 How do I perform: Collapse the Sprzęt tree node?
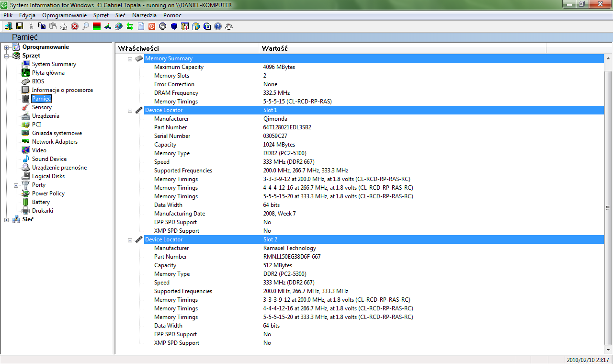[x=7, y=56]
